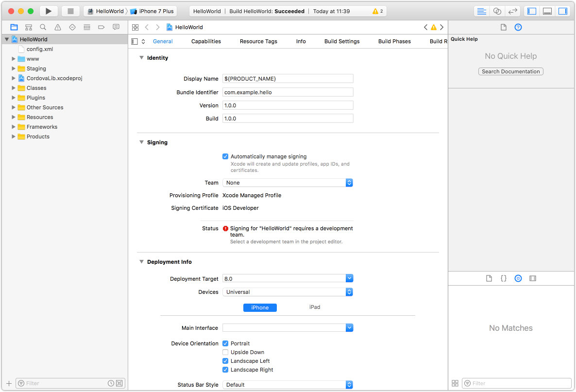Expand the Plugins folder
This screenshot has height=392, width=576.
pos(14,98)
